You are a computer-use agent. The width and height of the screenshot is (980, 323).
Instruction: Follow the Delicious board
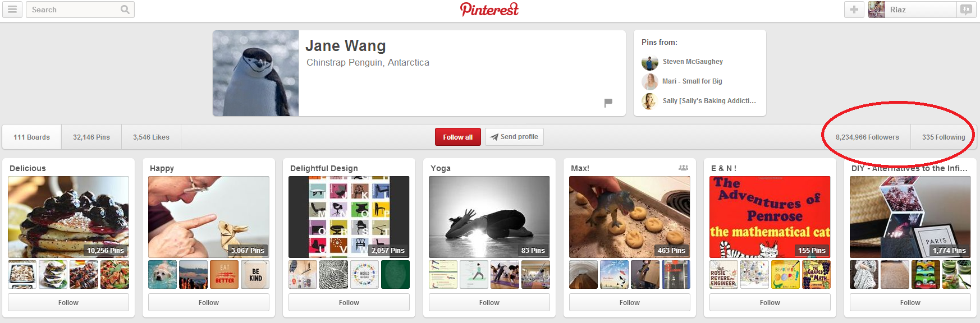click(x=68, y=302)
